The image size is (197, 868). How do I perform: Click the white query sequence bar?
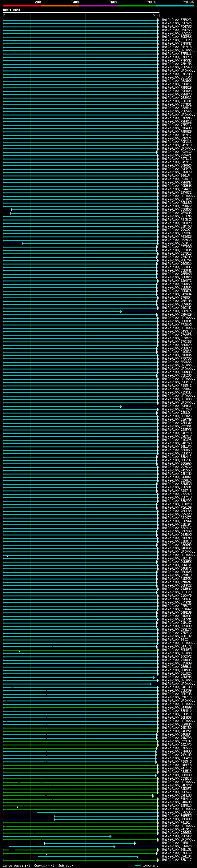tap(81, 12)
